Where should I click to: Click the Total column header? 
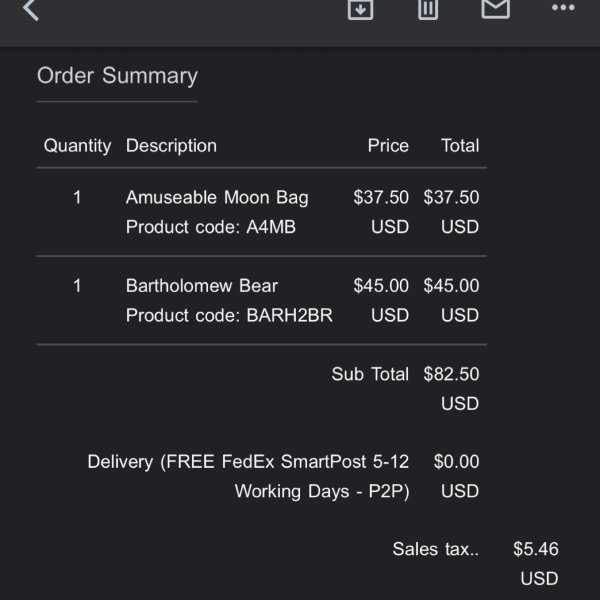point(460,146)
